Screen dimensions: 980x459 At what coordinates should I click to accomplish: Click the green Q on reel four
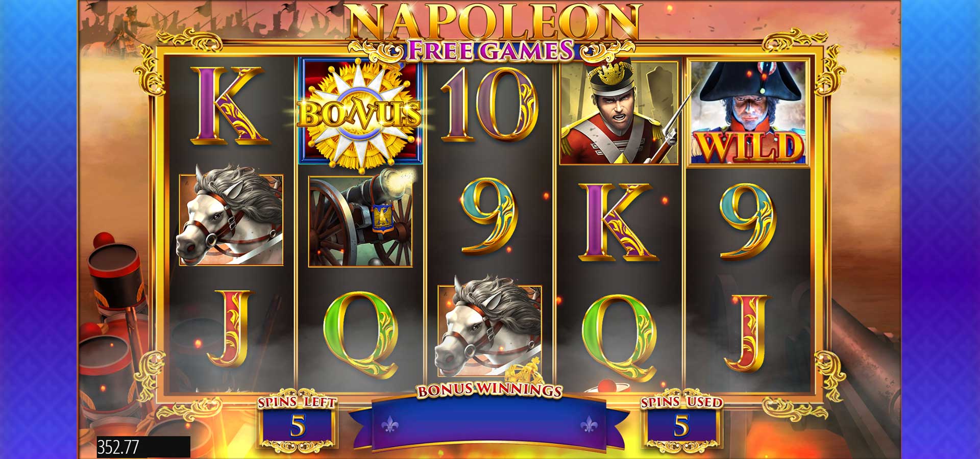tap(619, 337)
